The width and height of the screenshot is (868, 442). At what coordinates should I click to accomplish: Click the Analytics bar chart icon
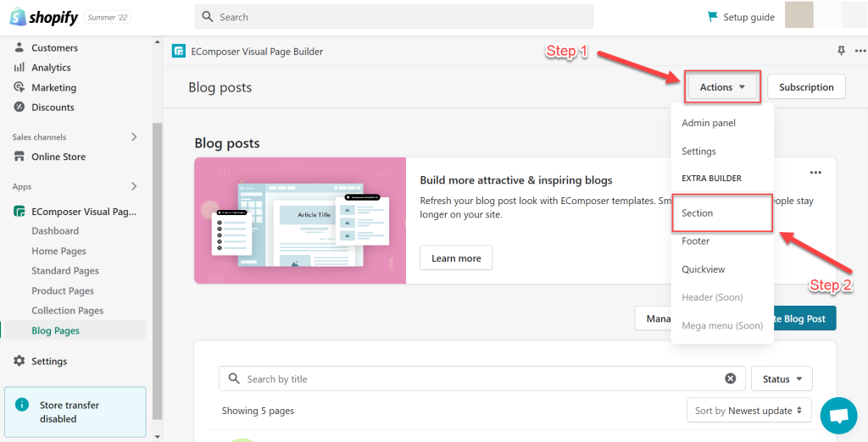(19, 67)
